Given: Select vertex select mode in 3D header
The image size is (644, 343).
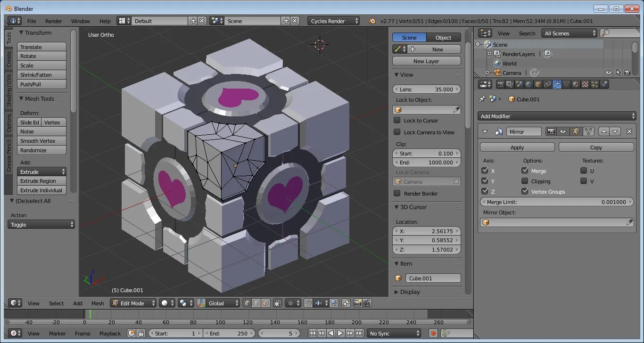Looking at the screenshot, I should tap(247, 303).
